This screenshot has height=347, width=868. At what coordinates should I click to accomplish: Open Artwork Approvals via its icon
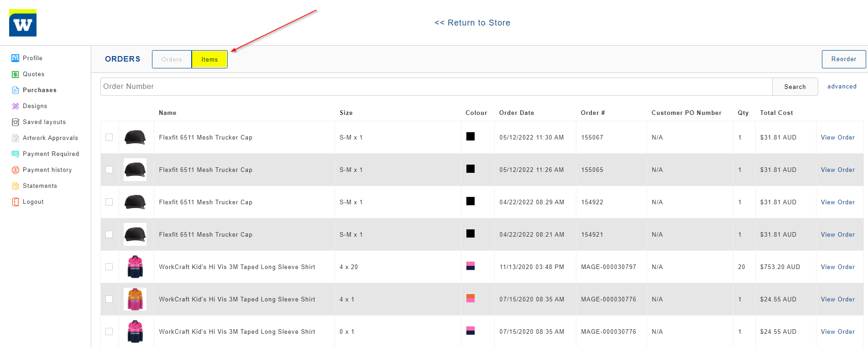[16, 138]
